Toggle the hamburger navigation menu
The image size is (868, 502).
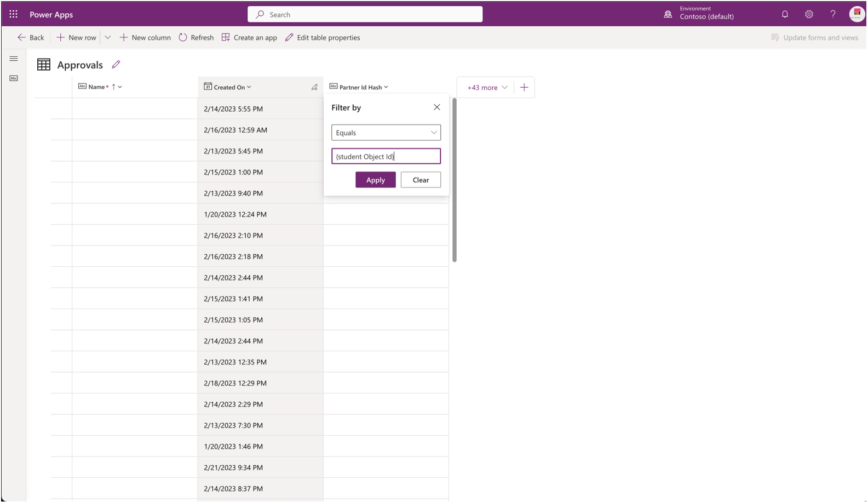coord(14,59)
